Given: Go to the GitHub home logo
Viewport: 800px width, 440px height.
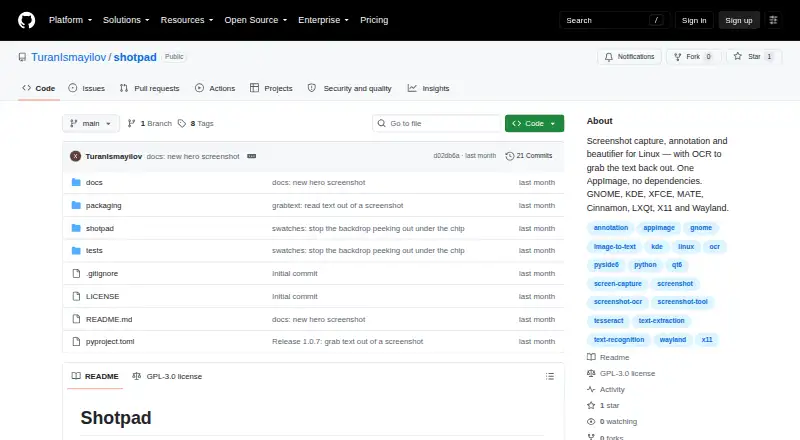Looking at the screenshot, I should [x=27, y=20].
